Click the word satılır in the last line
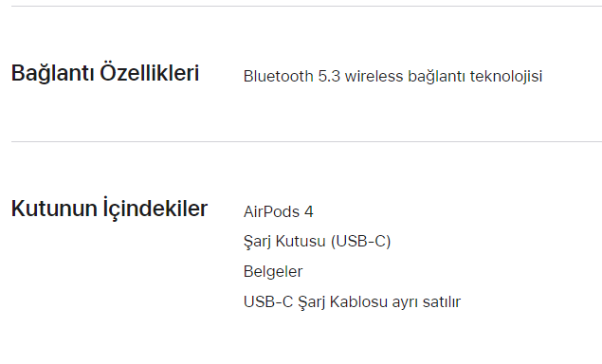602x364 pixels. [442, 301]
